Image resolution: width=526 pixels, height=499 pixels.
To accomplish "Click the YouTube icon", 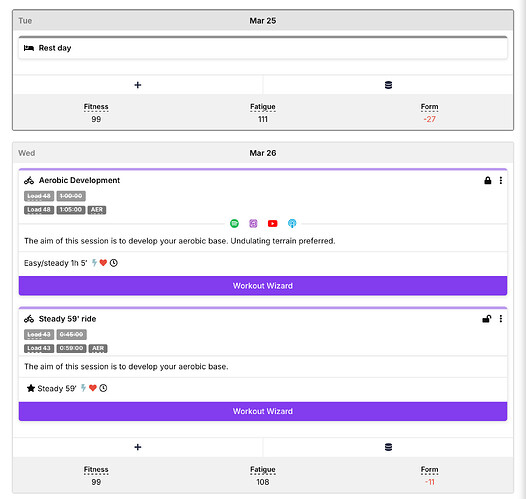I will pos(272,223).
